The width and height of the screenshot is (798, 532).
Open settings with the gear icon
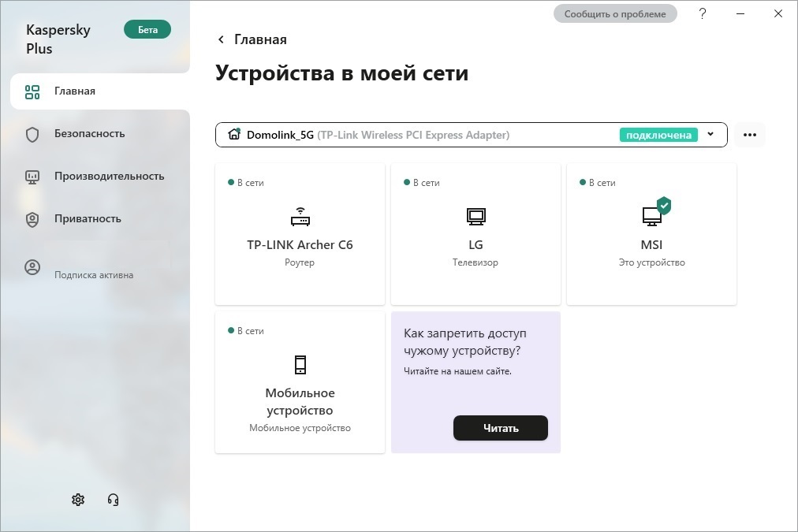78,500
